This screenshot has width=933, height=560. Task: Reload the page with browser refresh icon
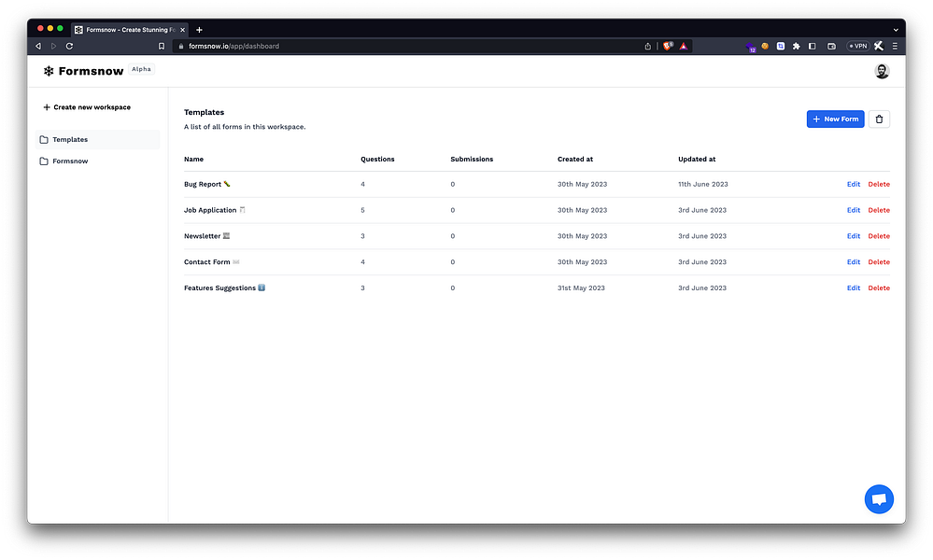(x=70, y=46)
